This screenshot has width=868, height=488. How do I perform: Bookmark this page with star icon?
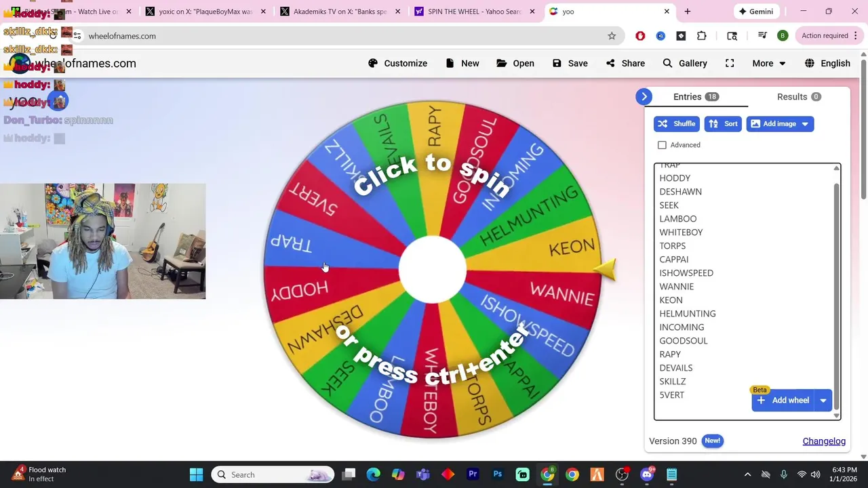[x=612, y=36]
